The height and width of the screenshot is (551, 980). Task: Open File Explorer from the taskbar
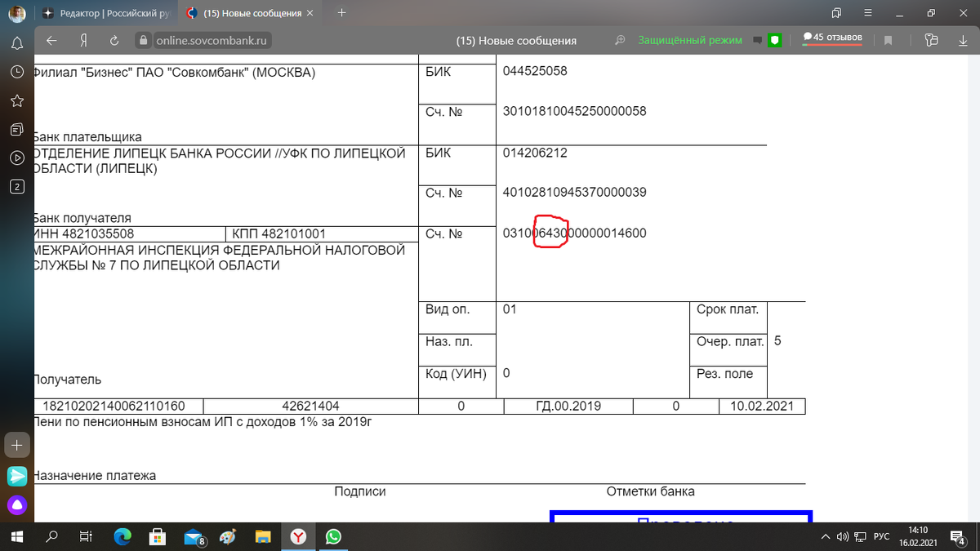[x=264, y=536]
